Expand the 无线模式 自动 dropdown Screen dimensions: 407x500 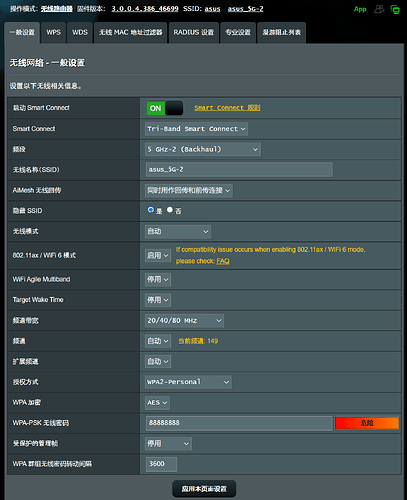(x=178, y=231)
